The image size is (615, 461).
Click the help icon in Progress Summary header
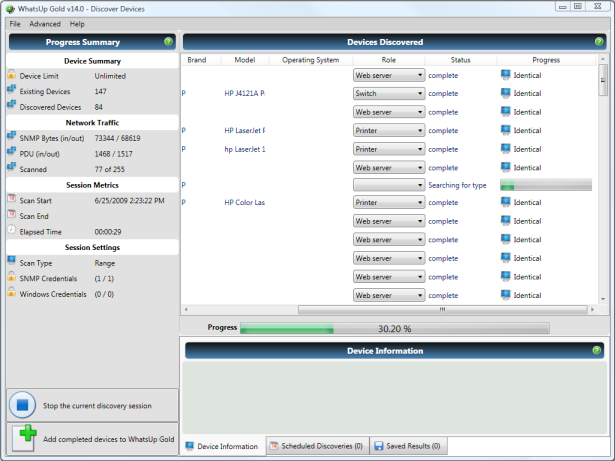[167, 42]
